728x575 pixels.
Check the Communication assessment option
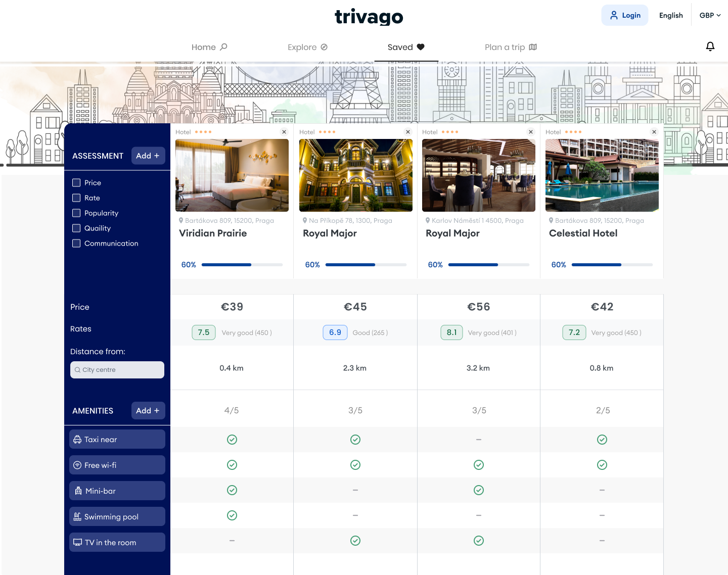tap(76, 244)
